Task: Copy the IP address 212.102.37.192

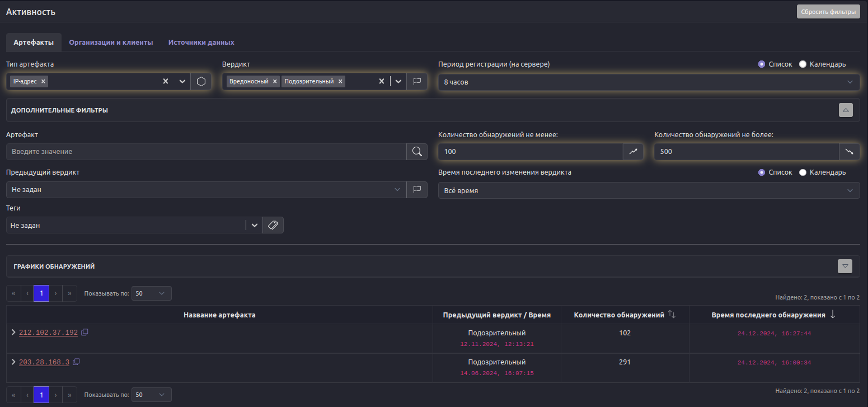Action: (85, 333)
